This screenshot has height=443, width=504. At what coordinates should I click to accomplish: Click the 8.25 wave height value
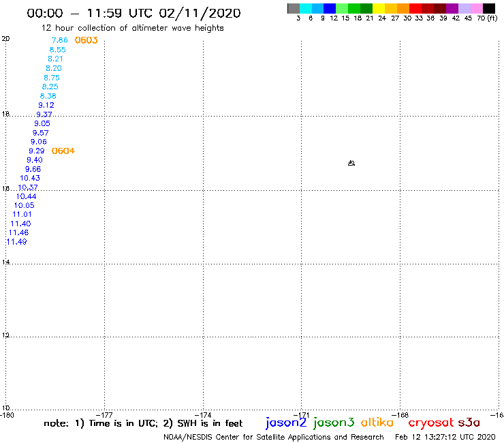coord(50,87)
